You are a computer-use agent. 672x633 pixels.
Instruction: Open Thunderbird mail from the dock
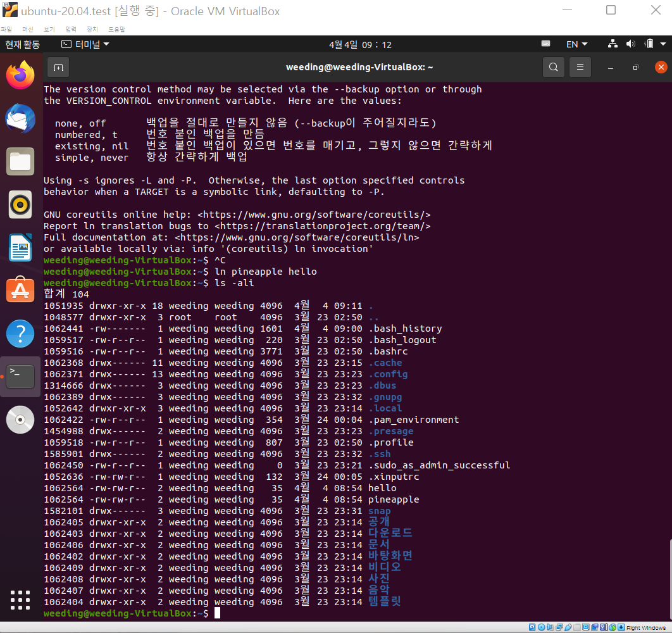(x=20, y=118)
